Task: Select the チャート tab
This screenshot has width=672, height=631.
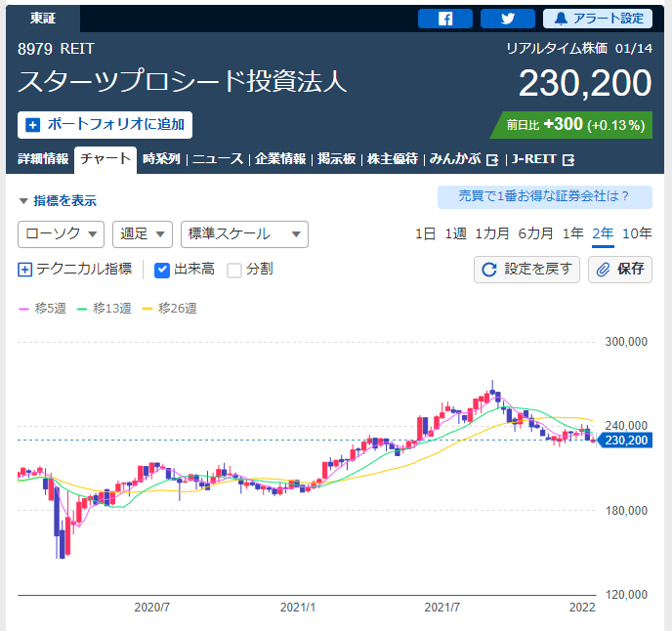Action: point(105,159)
